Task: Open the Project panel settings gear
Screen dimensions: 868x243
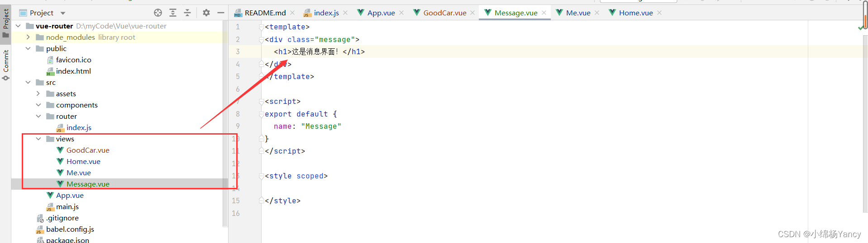Action: [x=206, y=13]
